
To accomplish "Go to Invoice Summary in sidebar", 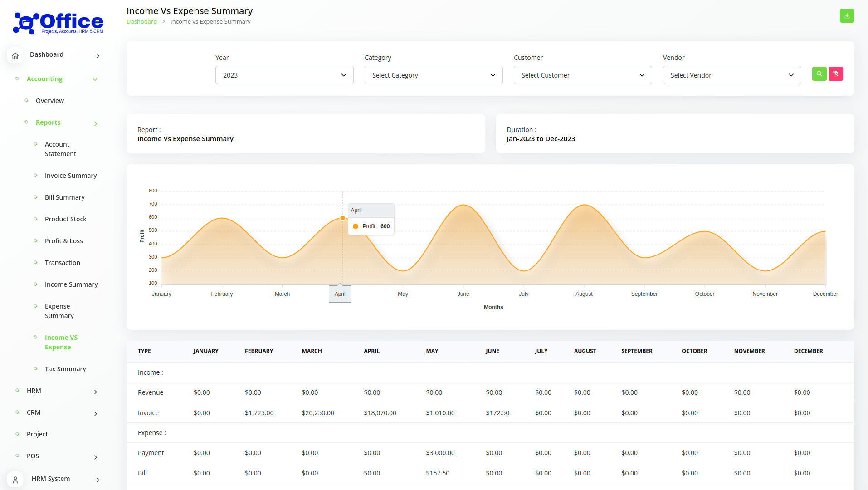I will 71,176.
